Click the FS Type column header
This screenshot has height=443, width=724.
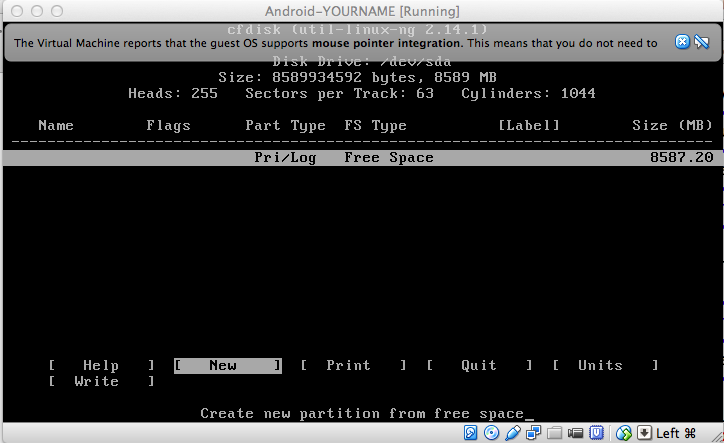[x=375, y=126]
